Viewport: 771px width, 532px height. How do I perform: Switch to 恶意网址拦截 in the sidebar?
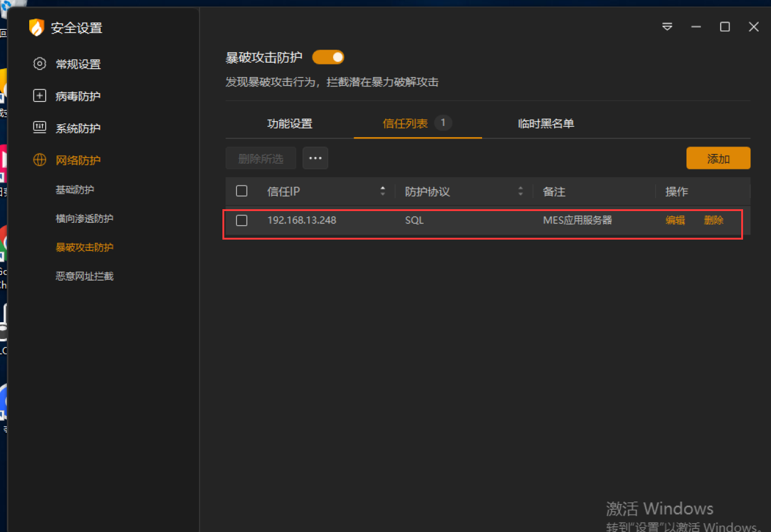click(84, 276)
